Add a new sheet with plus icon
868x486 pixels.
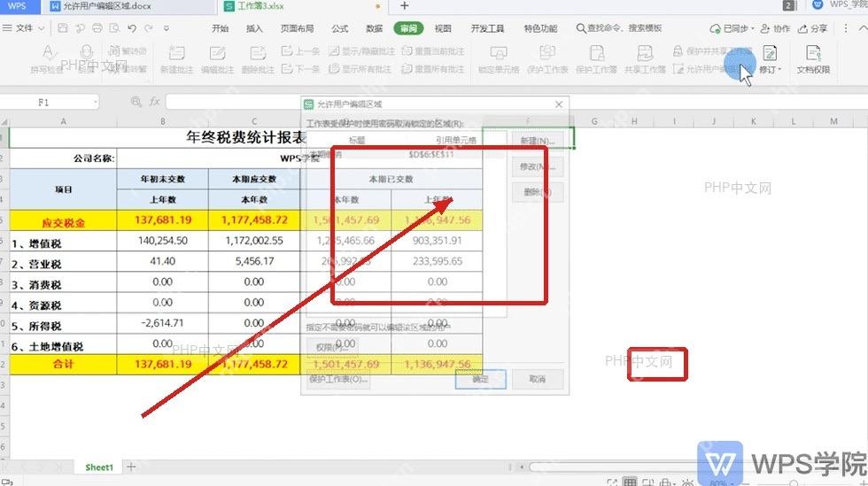(131, 467)
